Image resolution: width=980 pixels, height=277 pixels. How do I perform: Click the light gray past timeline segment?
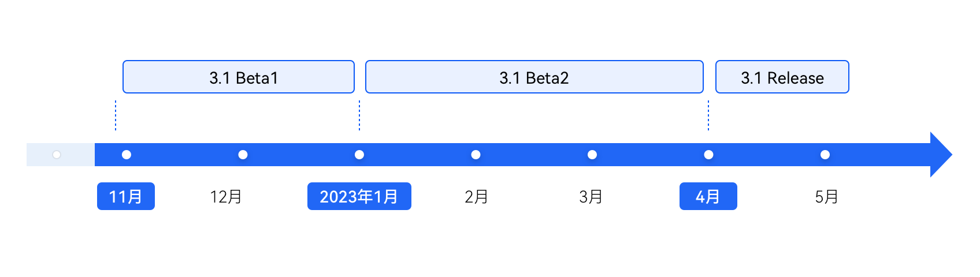[x=61, y=155]
